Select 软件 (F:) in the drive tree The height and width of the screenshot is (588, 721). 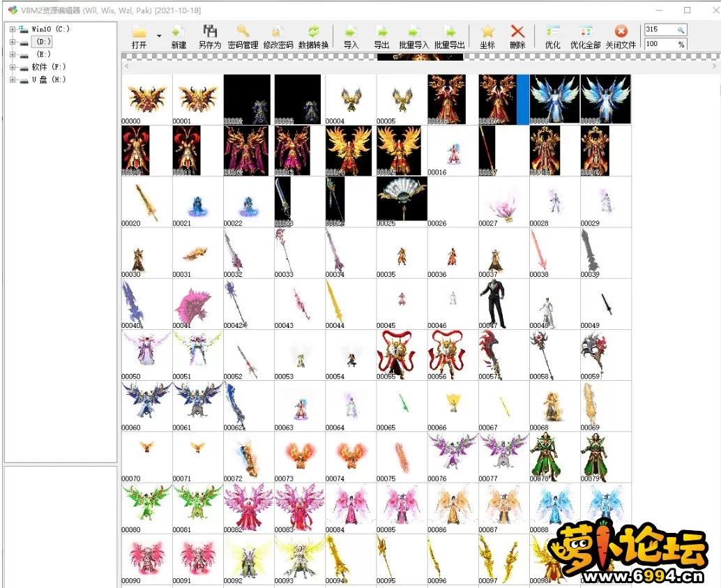49,67
